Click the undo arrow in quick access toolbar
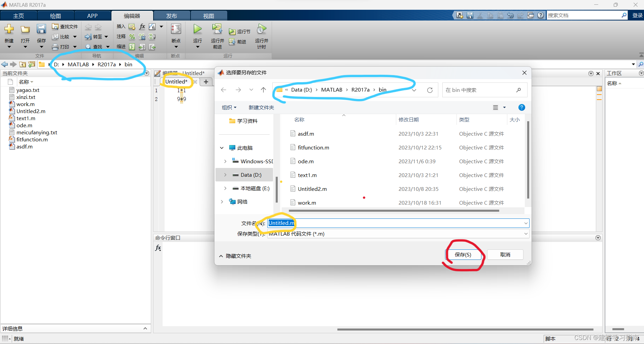The image size is (644, 344). [510, 15]
